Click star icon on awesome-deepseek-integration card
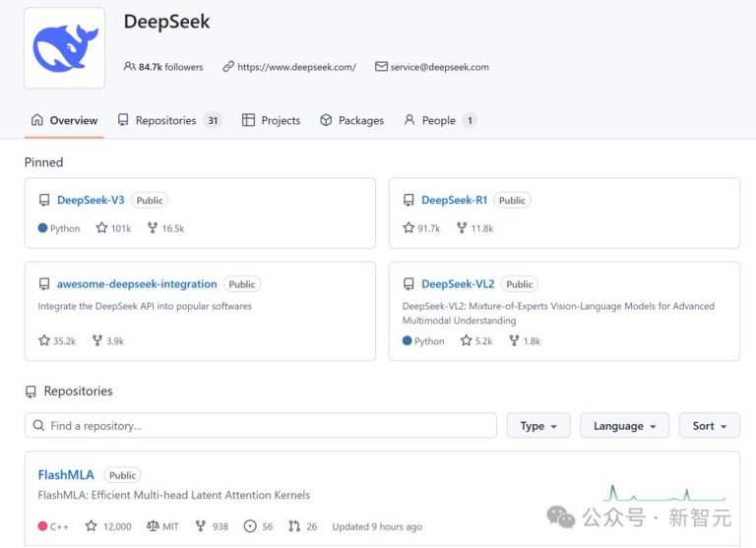756x548 pixels. click(44, 340)
